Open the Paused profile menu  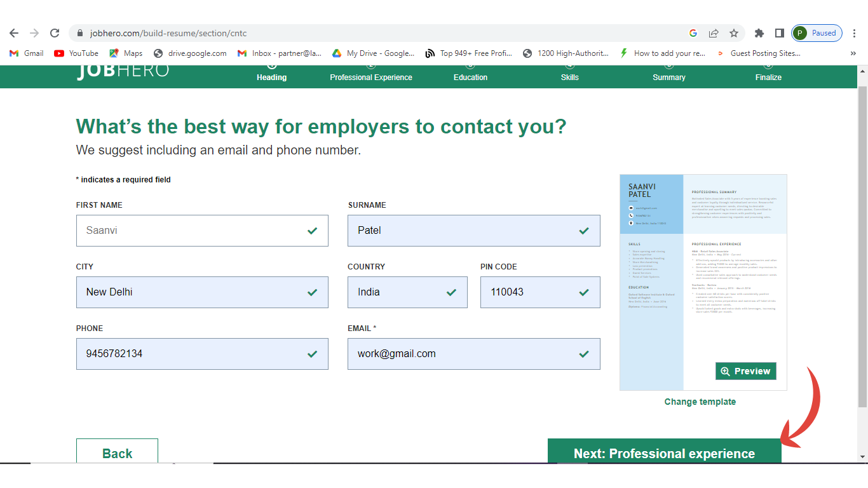coord(817,33)
